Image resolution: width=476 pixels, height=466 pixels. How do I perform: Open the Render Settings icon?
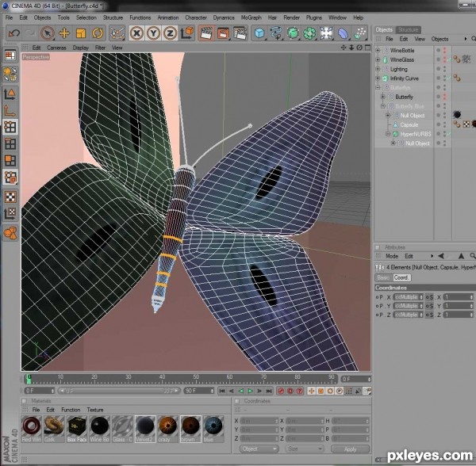(x=240, y=33)
